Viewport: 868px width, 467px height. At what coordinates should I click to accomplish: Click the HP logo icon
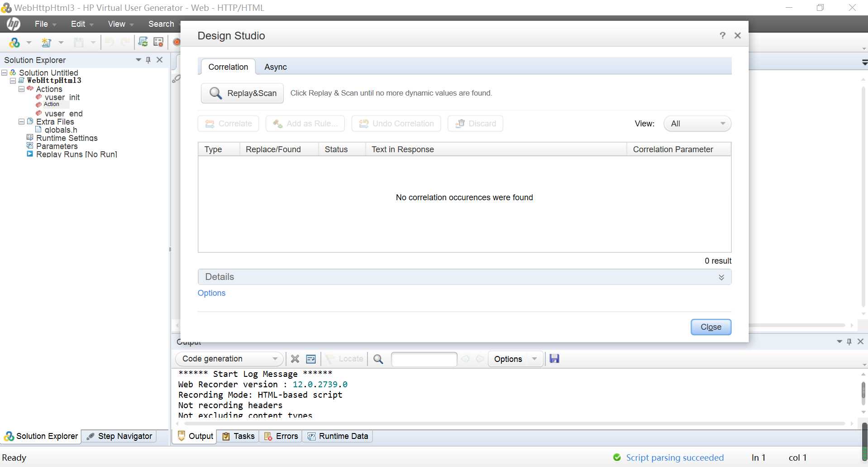[14, 24]
